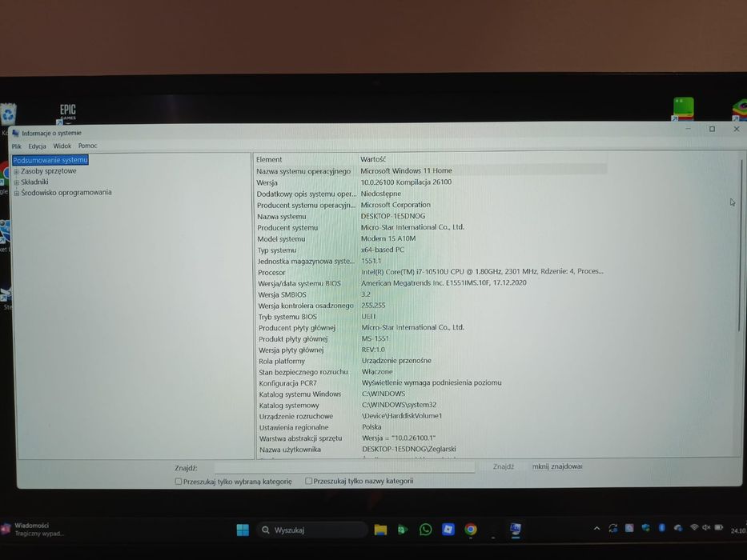Open the Widok menu
This screenshot has width=747, height=560.
point(62,146)
